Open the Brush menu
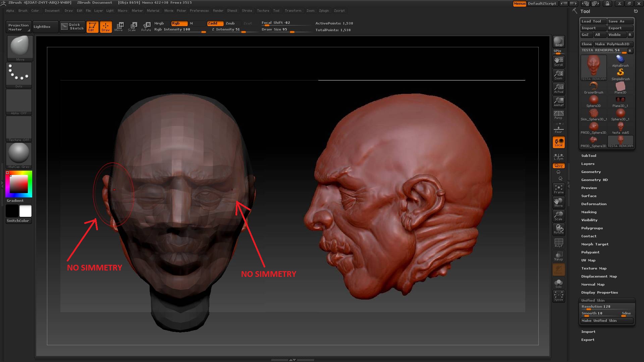 click(23, 11)
